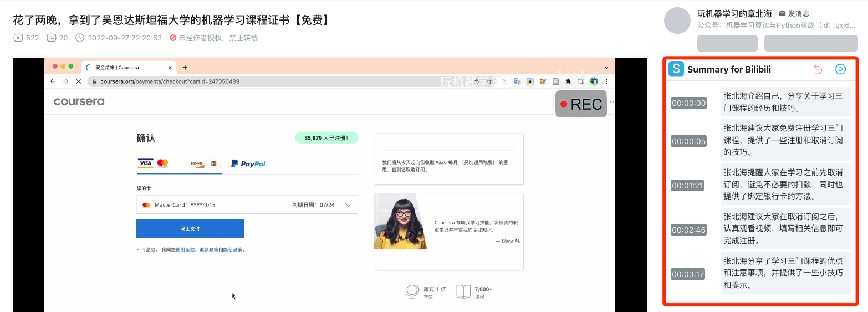Select the PayPal payment tab

[x=248, y=163]
